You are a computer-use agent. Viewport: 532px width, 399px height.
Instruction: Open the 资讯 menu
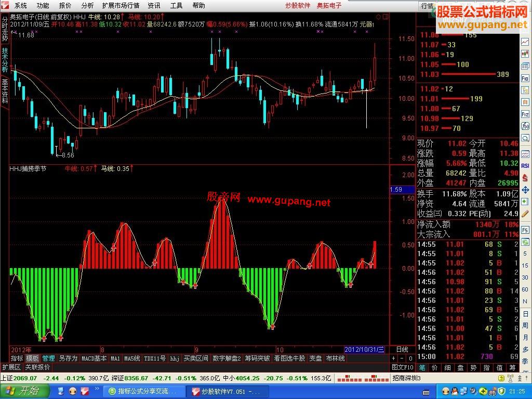coord(154,5)
